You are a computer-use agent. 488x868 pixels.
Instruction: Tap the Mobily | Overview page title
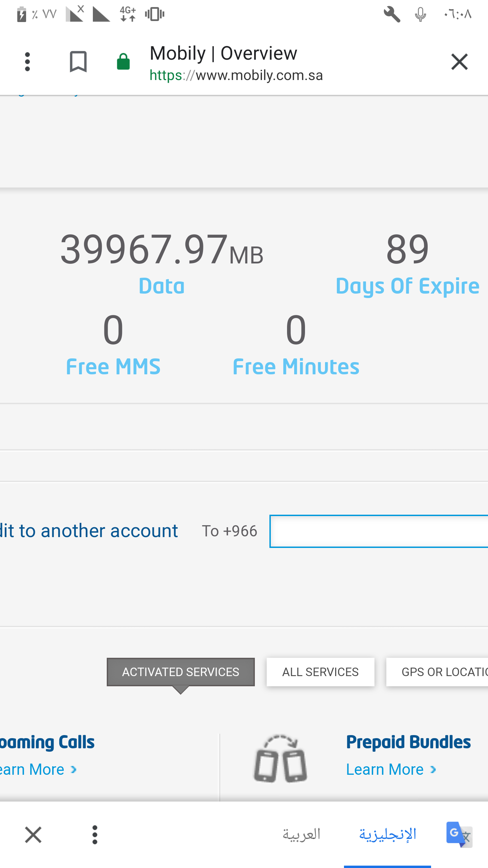pos(223,53)
